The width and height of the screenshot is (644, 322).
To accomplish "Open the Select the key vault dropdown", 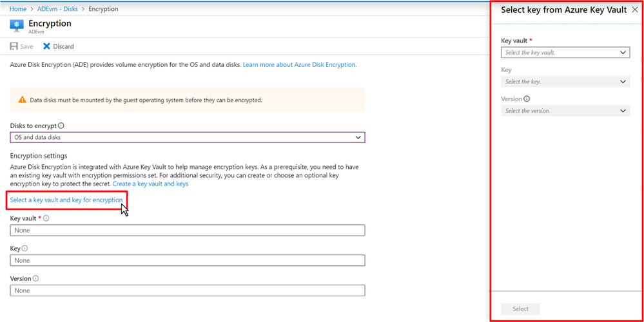I will point(565,53).
